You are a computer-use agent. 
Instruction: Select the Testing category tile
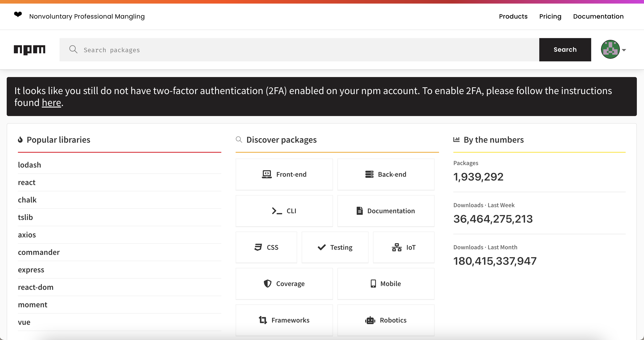coord(335,247)
